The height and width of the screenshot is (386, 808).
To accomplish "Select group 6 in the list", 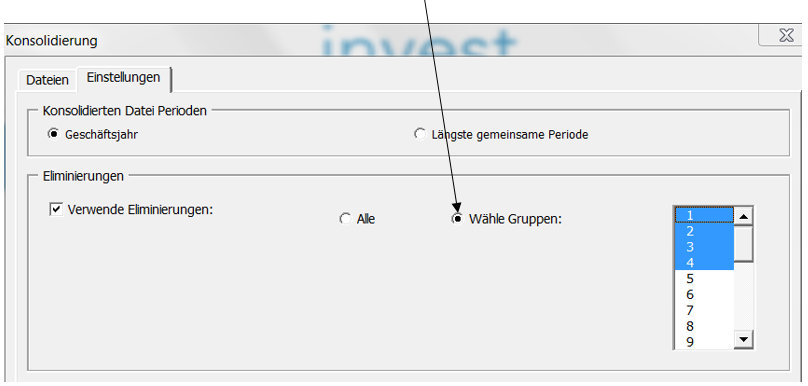I will (x=704, y=295).
